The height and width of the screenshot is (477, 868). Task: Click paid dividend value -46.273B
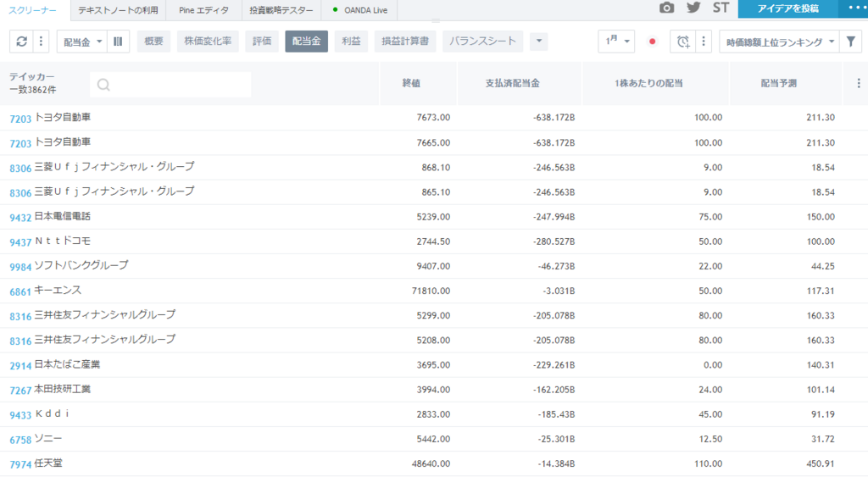[x=556, y=266]
